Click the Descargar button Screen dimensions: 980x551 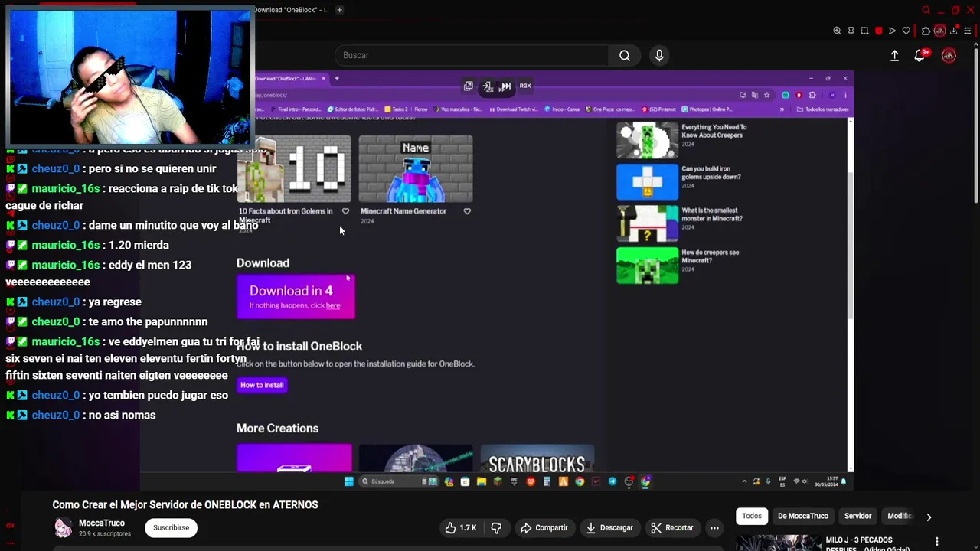tap(610, 527)
